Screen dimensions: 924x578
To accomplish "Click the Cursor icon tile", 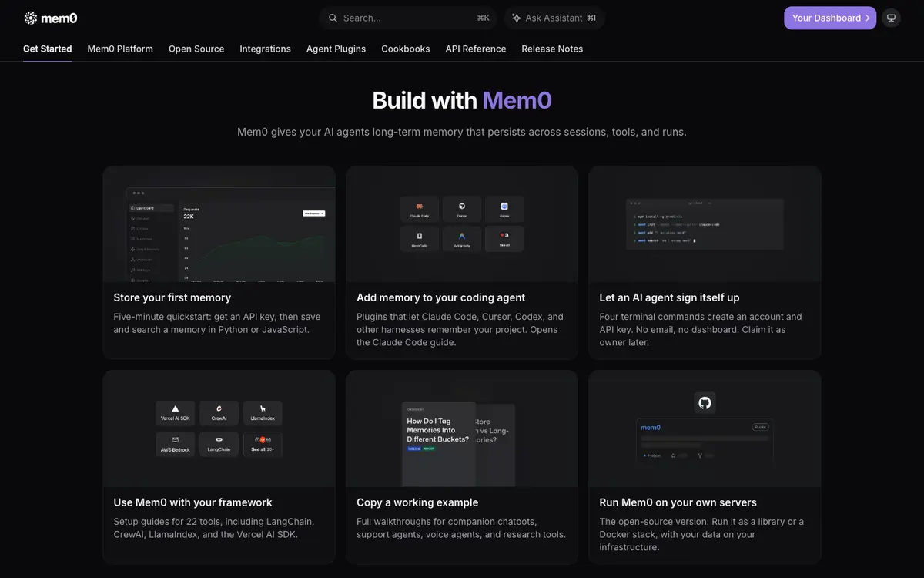I will tap(462, 209).
